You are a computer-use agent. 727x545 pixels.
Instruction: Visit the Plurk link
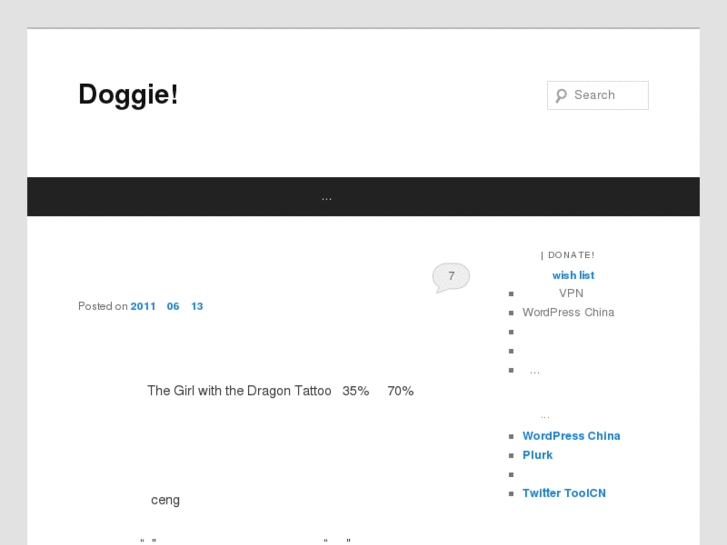tap(537, 455)
